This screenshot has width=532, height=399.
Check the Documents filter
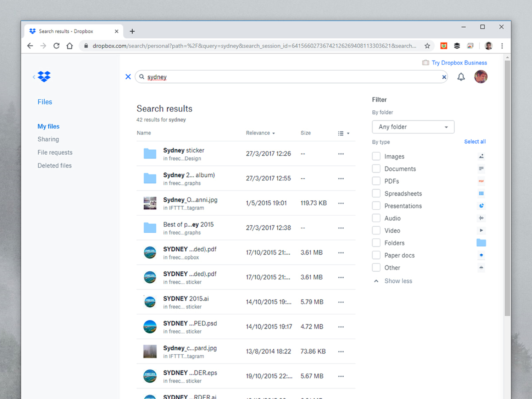tap(376, 168)
